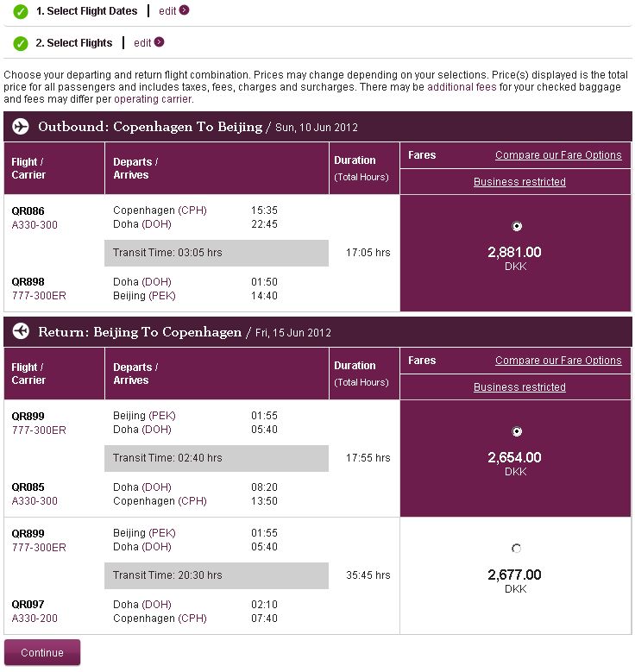Select the 2,881.00 DKK outbound fare
Viewport: 635px width, 672px height.
pos(517,227)
